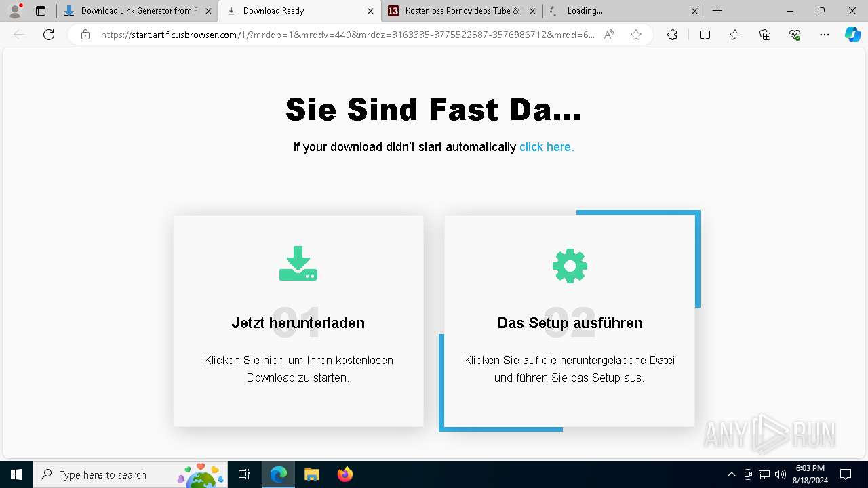Launch Firefox from taskbar
868x488 pixels.
(344, 474)
